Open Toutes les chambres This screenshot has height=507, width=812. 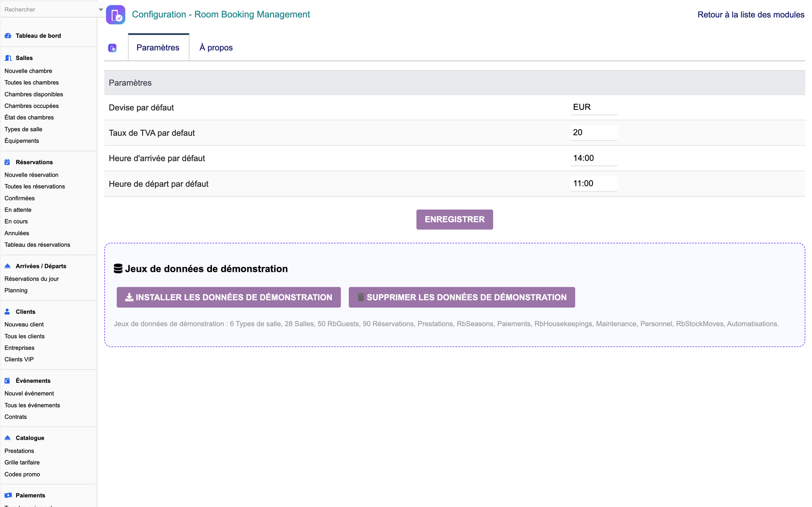(x=32, y=83)
